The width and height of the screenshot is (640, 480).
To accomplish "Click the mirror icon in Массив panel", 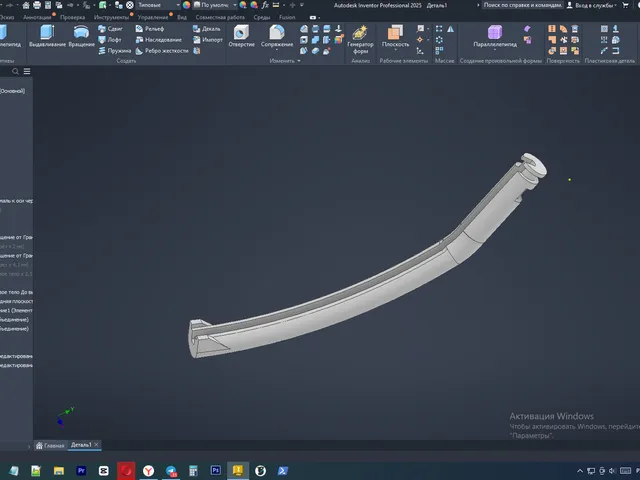I will point(451,29).
